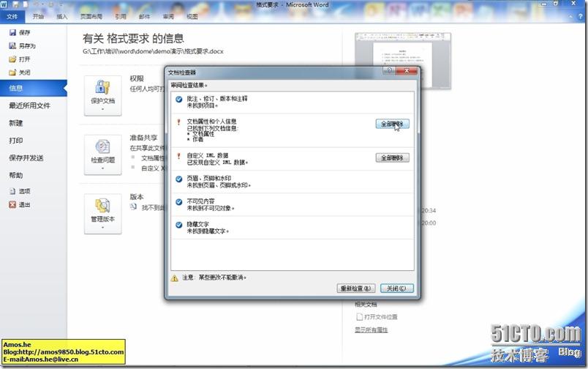This screenshot has width=588, height=369.
Task: Switch to the 审阅 (Review) tab
Action: click(x=168, y=17)
